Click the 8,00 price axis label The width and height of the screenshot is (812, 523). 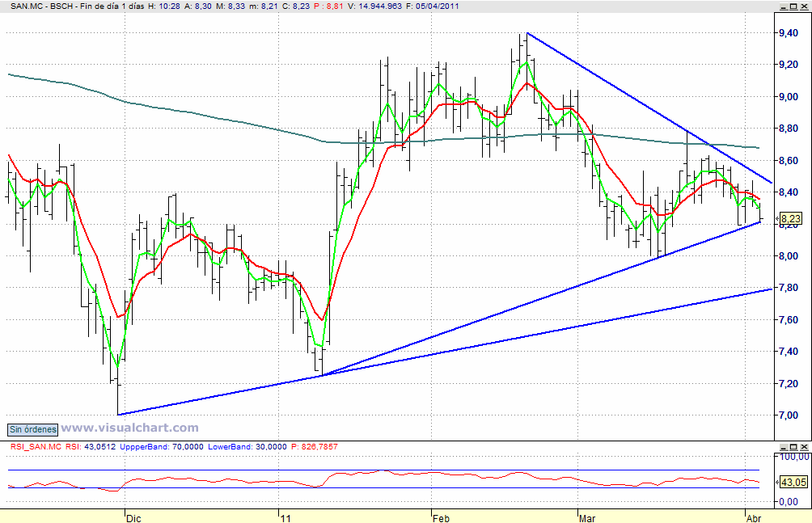coord(789,255)
